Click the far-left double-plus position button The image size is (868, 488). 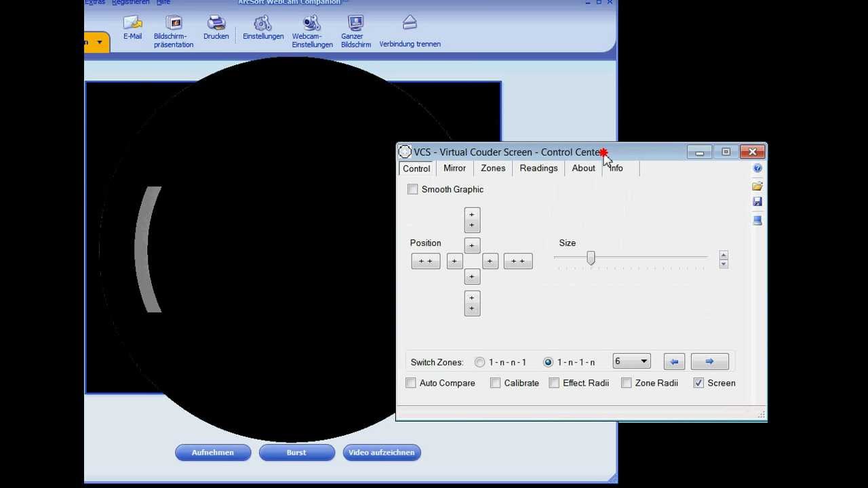[x=425, y=261]
